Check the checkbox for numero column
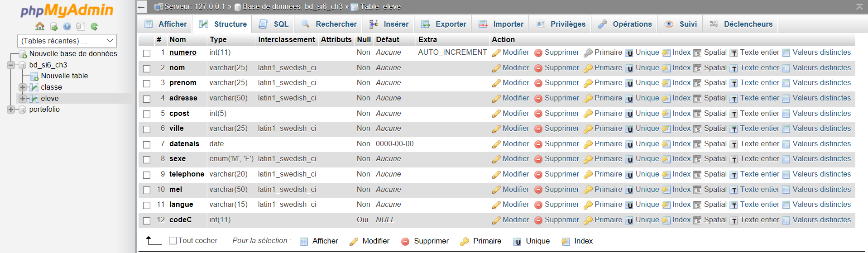The height and width of the screenshot is (253, 868). [147, 53]
